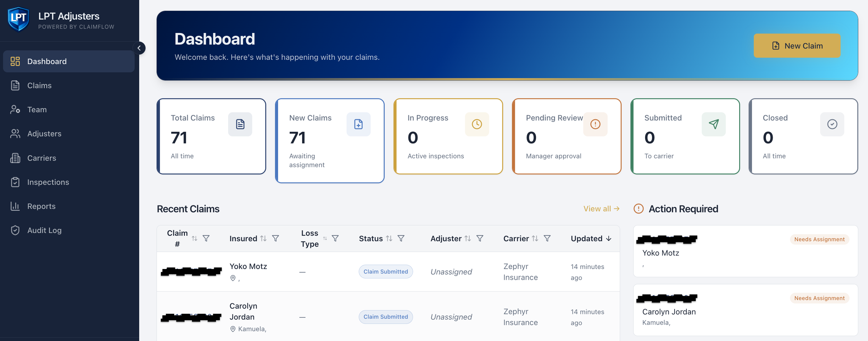Image resolution: width=868 pixels, height=341 pixels.
Task: Click the LPT shield logo
Action: [18, 19]
